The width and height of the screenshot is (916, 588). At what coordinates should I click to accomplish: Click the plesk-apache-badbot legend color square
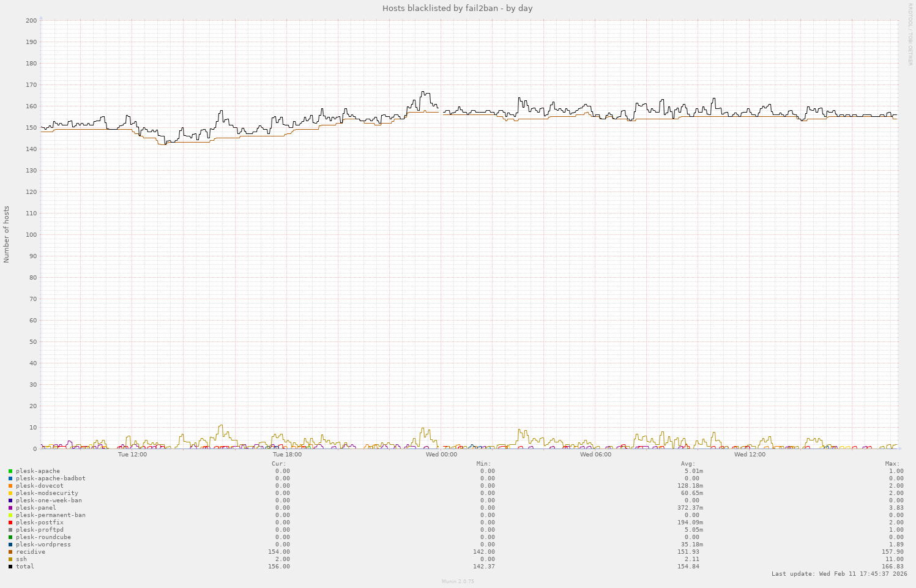click(x=10, y=478)
